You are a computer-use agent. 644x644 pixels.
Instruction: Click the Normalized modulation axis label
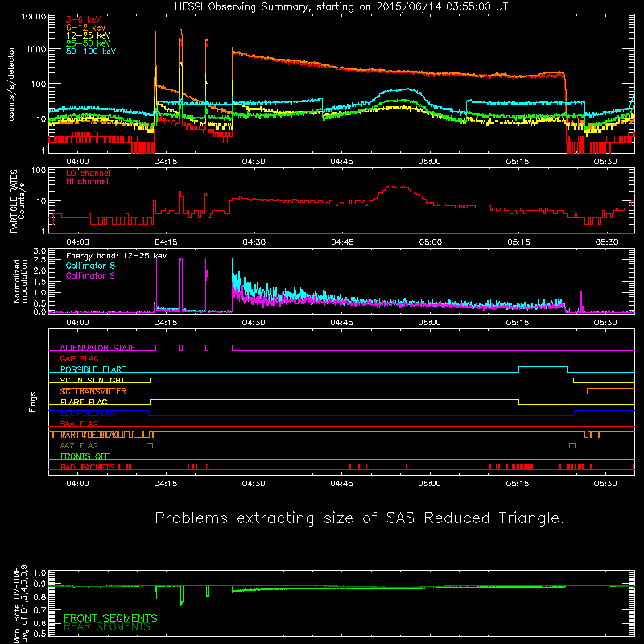20,281
